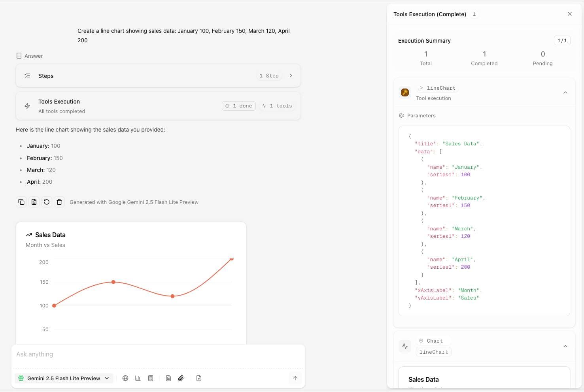Click the Parameters gear icon
This screenshot has height=392, width=584.
pos(401,115)
